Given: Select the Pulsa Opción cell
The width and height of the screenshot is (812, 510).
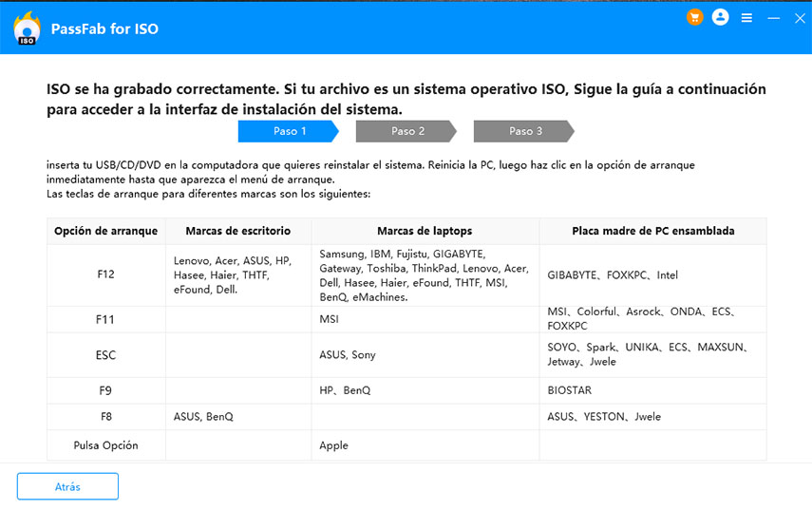Looking at the screenshot, I should [106, 445].
